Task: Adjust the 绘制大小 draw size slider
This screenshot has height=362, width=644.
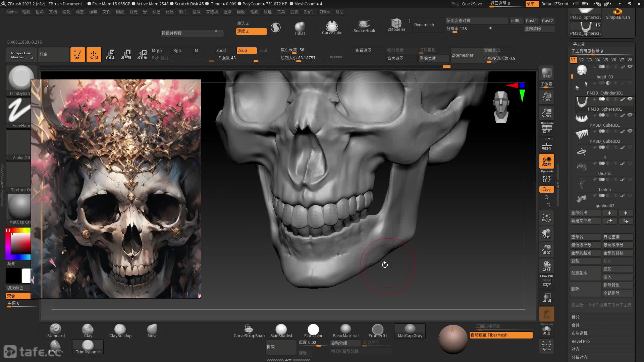Action: coord(311,58)
